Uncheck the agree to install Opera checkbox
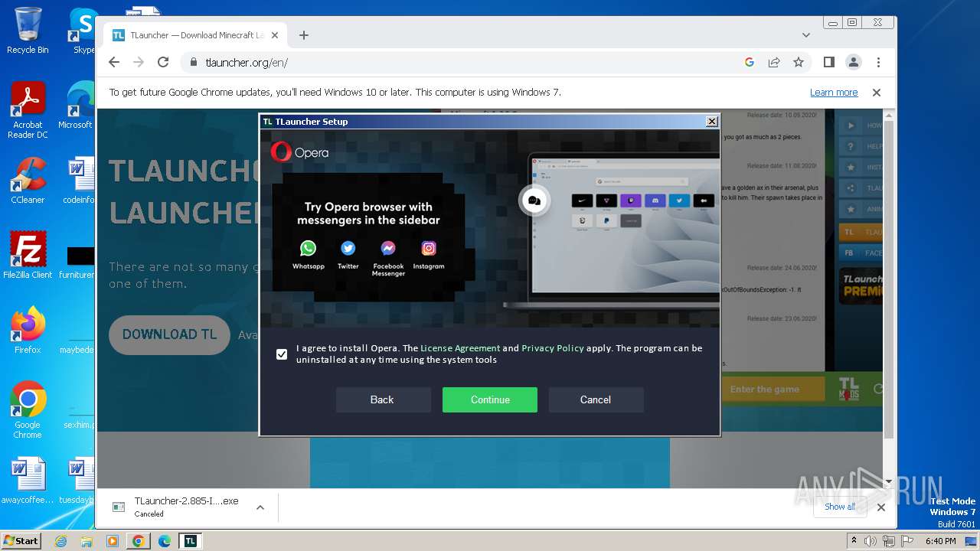 tap(282, 354)
